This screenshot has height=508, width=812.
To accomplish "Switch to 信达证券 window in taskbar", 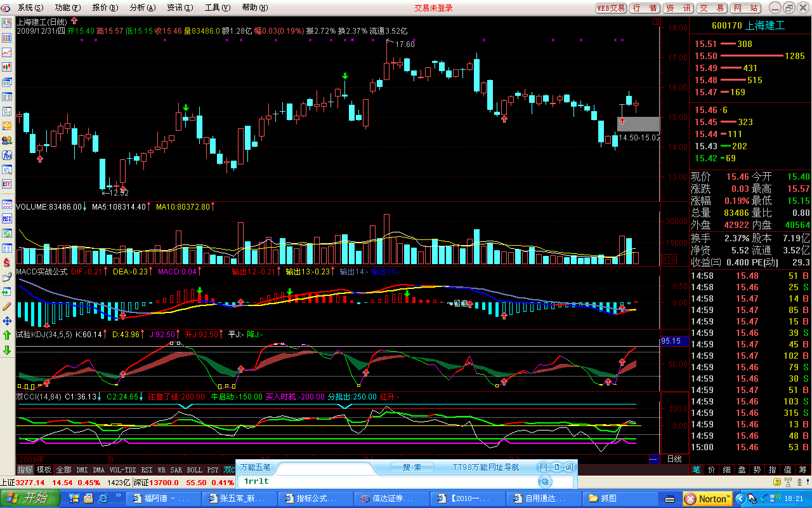I will tap(393, 498).
